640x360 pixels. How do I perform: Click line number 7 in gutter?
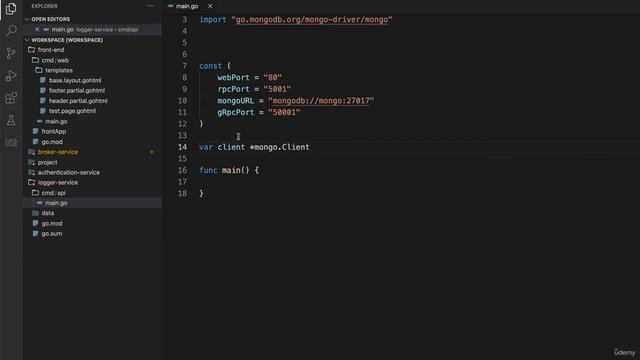pyautogui.click(x=184, y=66)
